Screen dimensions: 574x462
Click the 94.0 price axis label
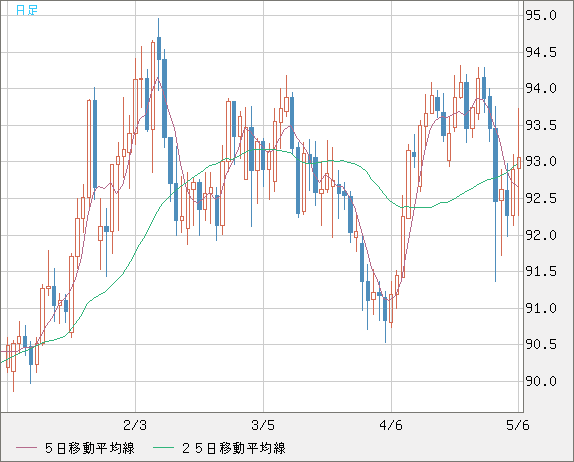[541, 88]
